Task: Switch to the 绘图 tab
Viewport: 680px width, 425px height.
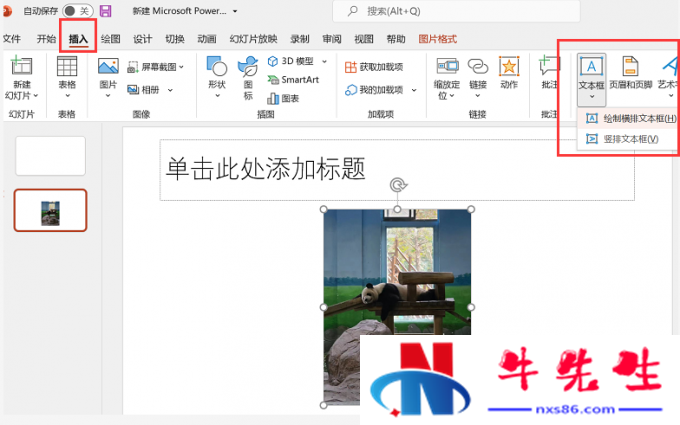Action: tap(111, 39)
